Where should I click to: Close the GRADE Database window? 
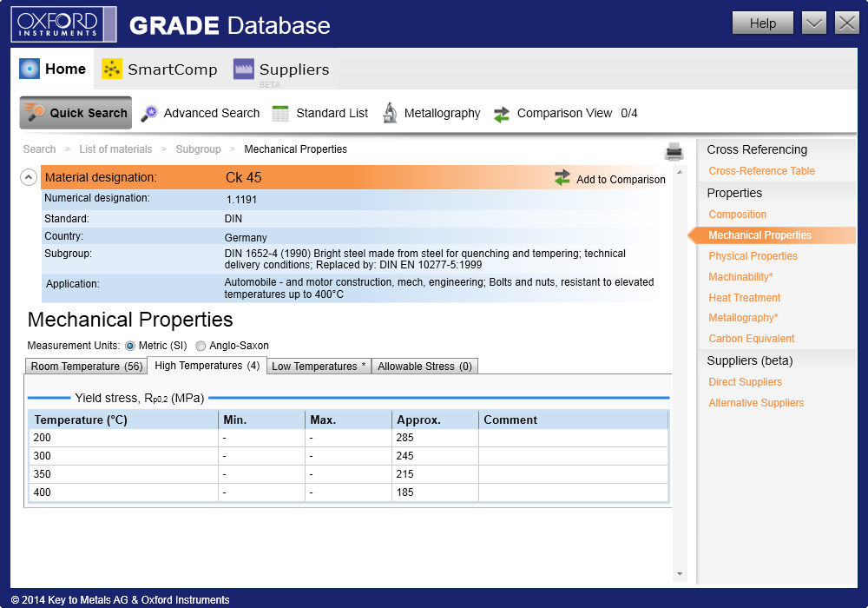(x=847, y=23)
